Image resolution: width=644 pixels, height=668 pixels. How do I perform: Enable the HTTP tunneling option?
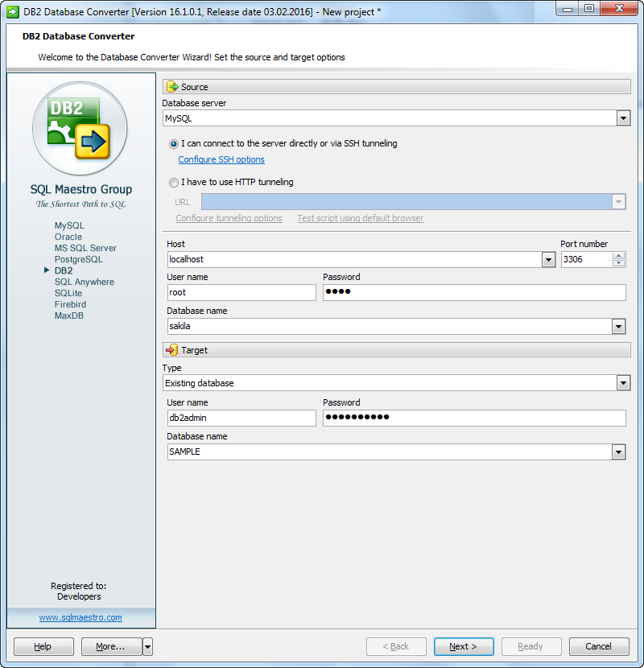pos(173,183)
